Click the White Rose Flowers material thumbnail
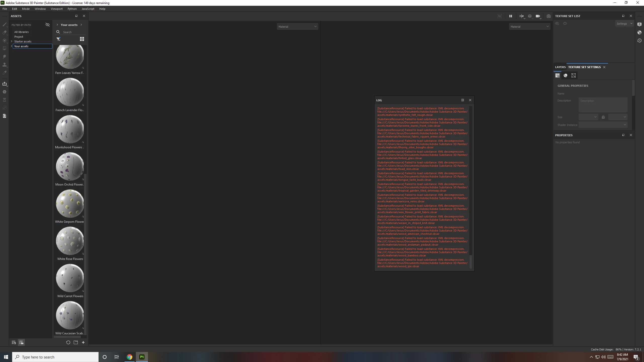The height and width of the screenshot is (362, 644). point(70,241)
